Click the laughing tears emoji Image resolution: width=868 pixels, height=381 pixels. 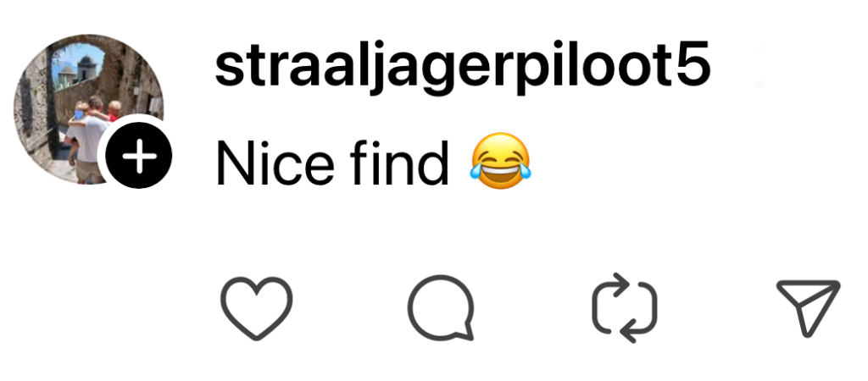point(500,162)
